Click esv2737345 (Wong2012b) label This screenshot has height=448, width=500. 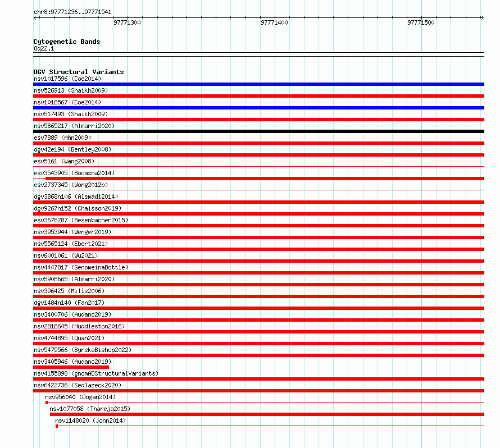coord(71,185)
